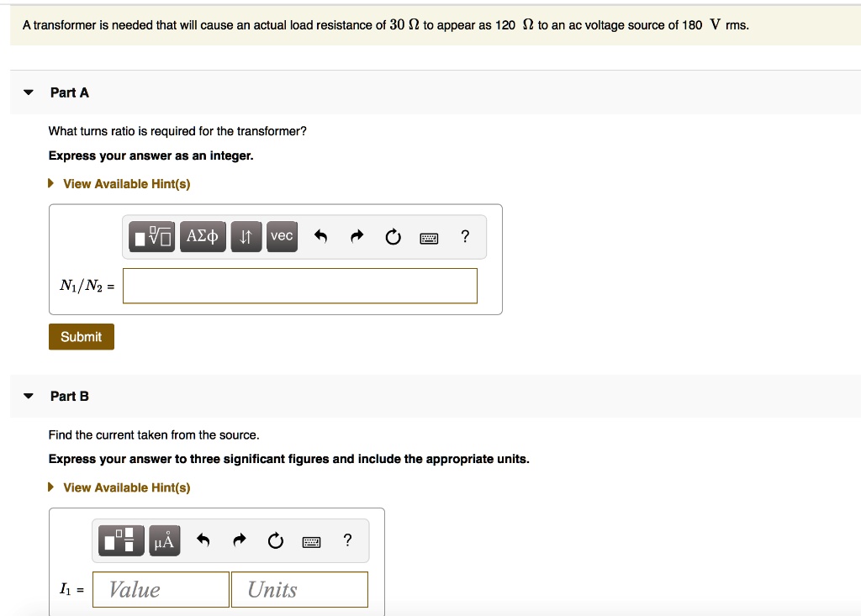Collapse the Part A section
Screen dimensions: 861x616
pyautogui.click(x=28, y=92)
